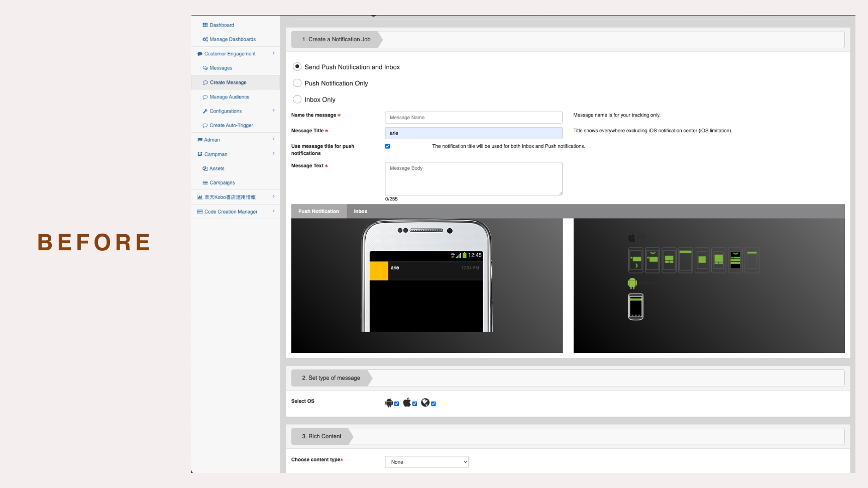Choose Push Notification Only radio button
The height and width of the screenshot is (488, 868).
(x=297, y=83)
